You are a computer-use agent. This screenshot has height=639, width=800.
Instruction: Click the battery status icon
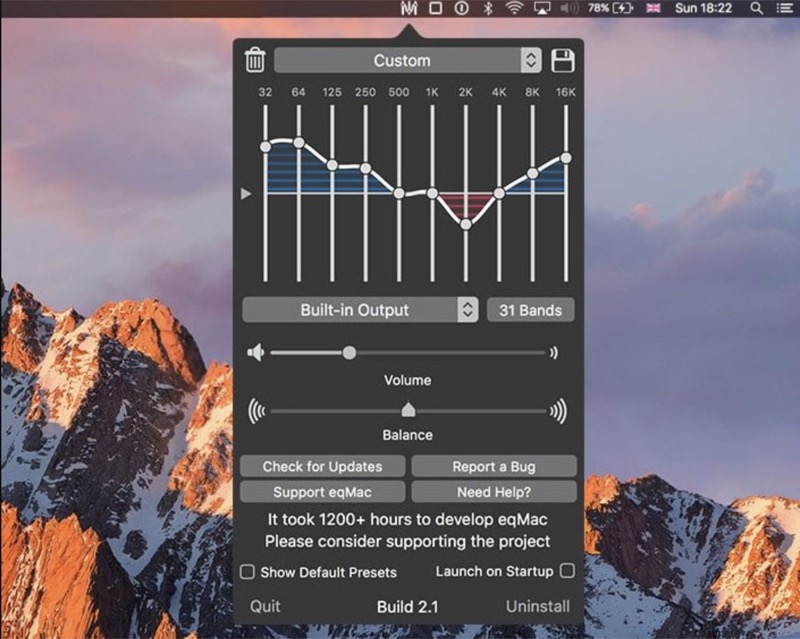tap(623, 8)
